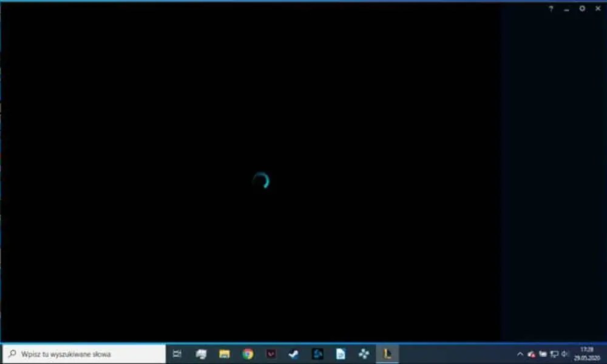This screenshot has width=607, height=364.
Task: Click the red-badged antivirus tray icon
Action: point(531,354)
